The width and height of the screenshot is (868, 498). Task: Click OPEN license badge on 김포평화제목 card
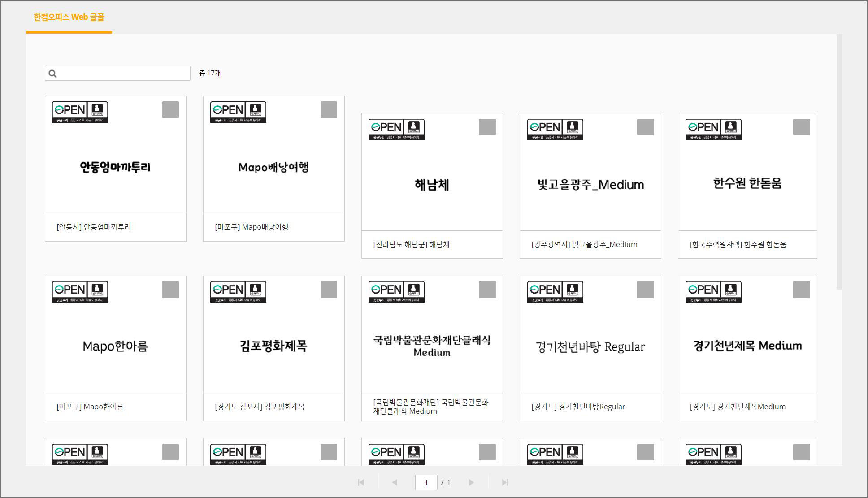(x=238, y=291)
